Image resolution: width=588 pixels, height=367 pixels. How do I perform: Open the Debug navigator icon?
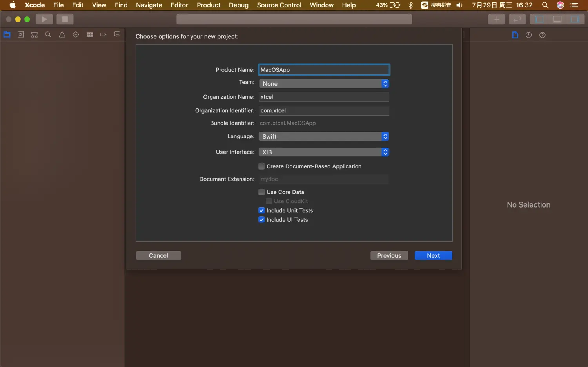[90, 34]
